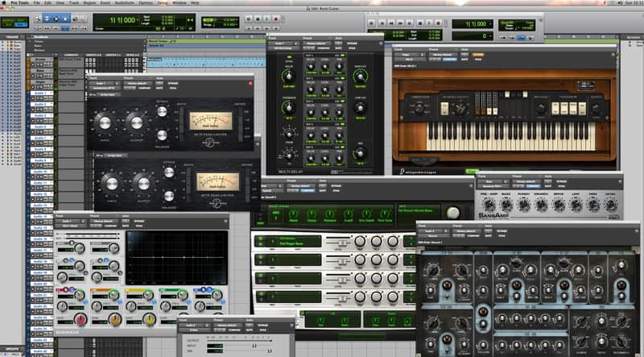Open factory default preset menu in Multi-Delay window

[x=316, y=44]
